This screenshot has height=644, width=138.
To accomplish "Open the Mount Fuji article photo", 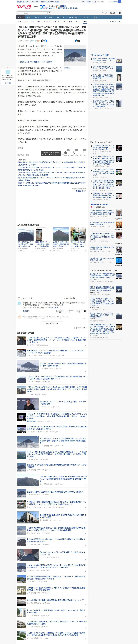I will [75, 55].
